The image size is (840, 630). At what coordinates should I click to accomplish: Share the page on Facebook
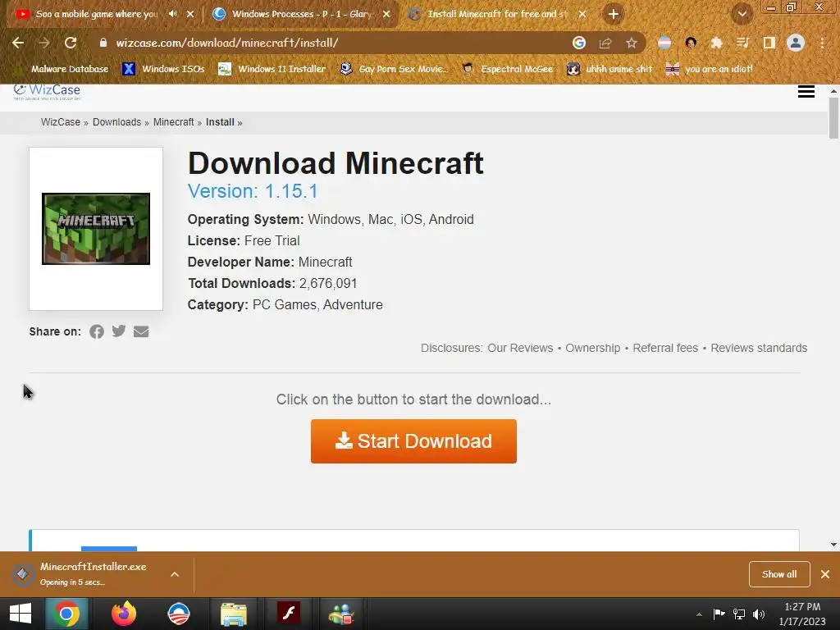[x=97, y=331]
